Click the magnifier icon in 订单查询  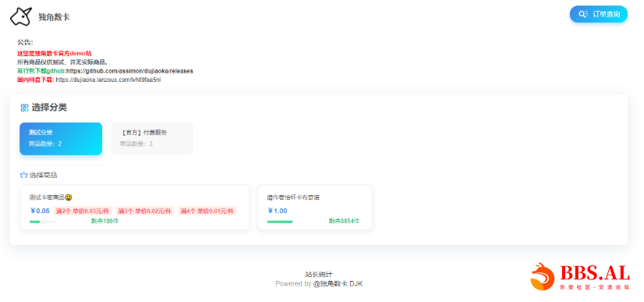pos(583,14)
